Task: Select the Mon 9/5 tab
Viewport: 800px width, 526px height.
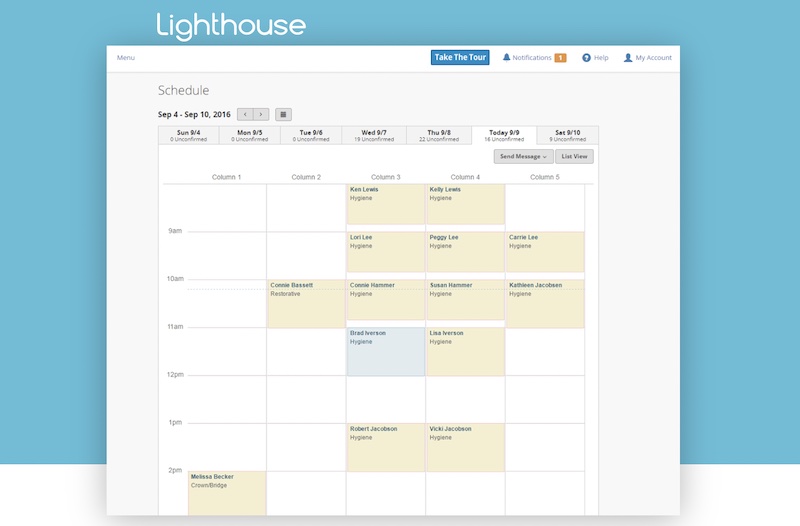Action: pyautogui.click(x=249, y=135)
